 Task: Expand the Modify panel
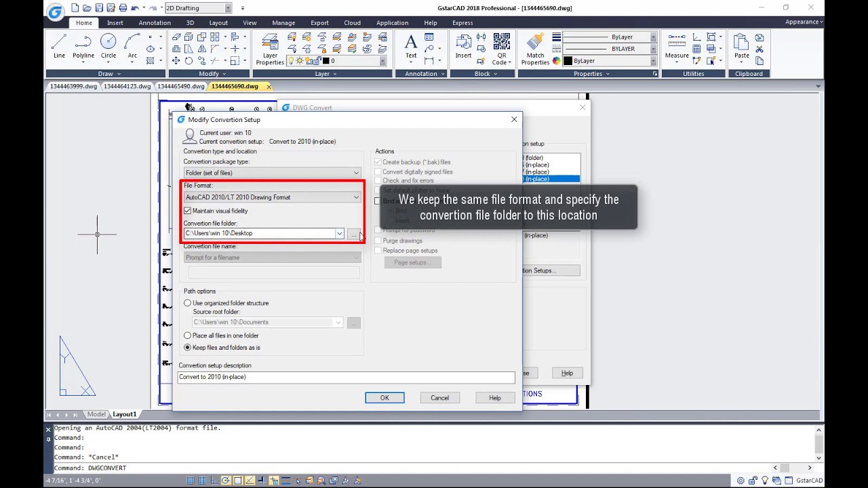[209, 74]
